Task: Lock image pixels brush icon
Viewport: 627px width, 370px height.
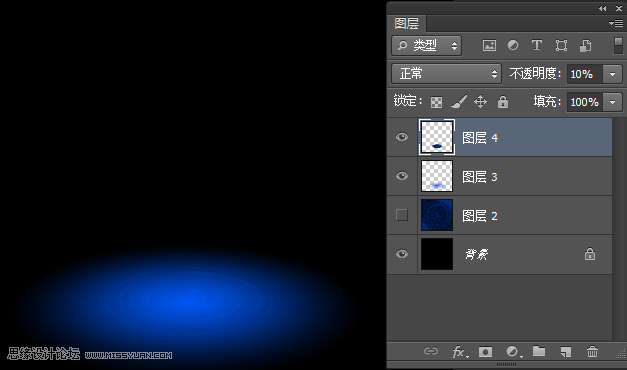Action: tap(459, 102)
